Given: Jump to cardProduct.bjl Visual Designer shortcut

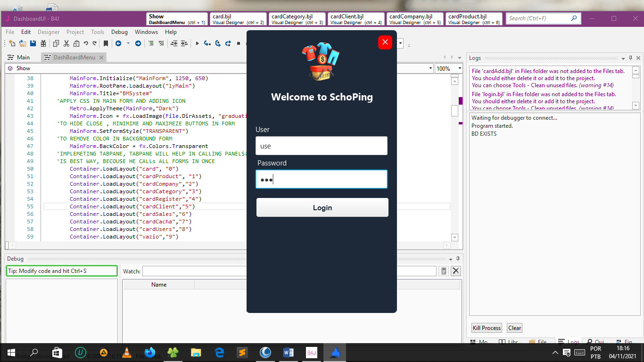Looking at the screenshot, I should (474, 19).
